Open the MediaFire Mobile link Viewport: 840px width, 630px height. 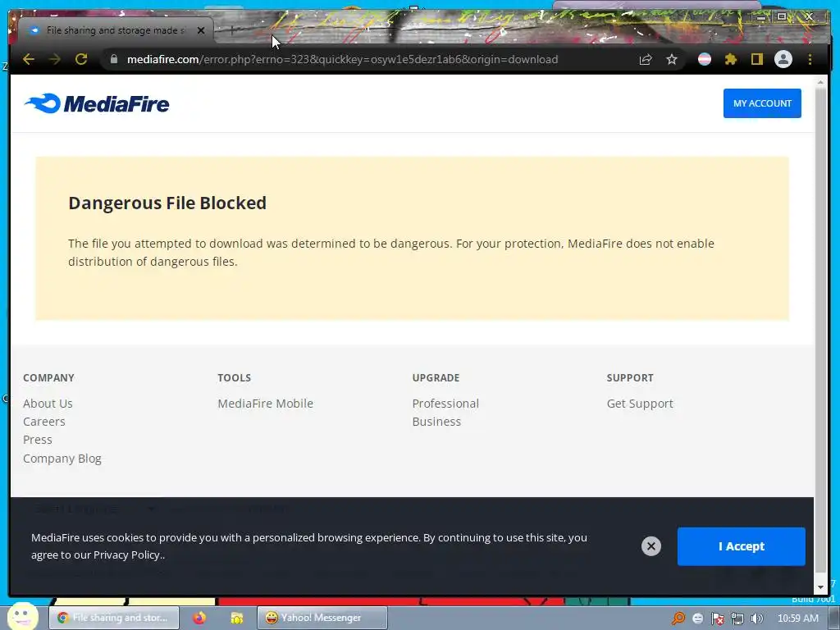coord(265,404)
